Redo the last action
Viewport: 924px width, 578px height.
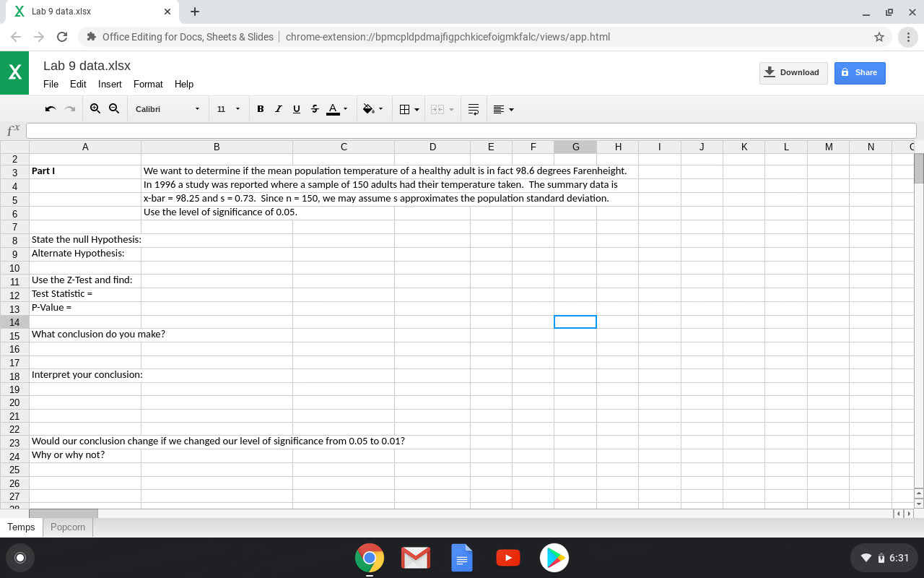coord(69,108)
